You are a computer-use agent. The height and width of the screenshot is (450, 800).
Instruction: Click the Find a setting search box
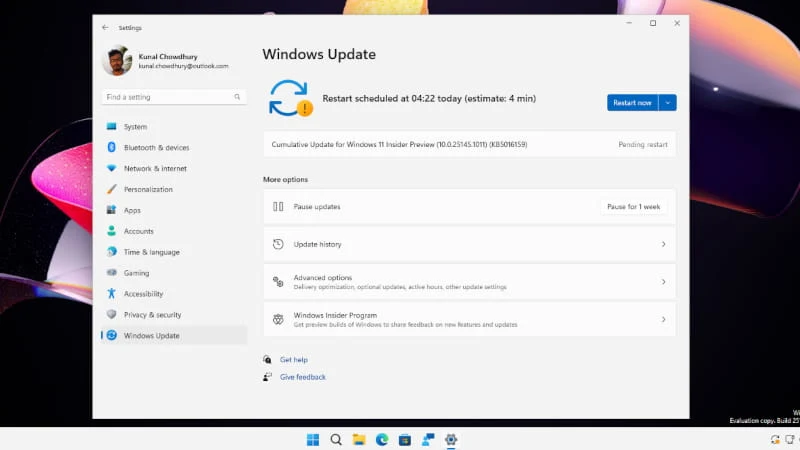[174, 97]
